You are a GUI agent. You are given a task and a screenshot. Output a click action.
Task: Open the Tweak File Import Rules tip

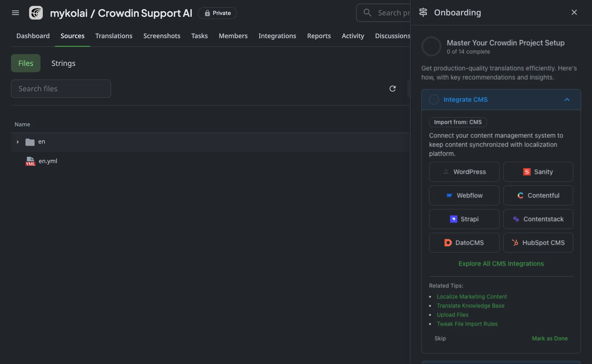pos(467,324)
